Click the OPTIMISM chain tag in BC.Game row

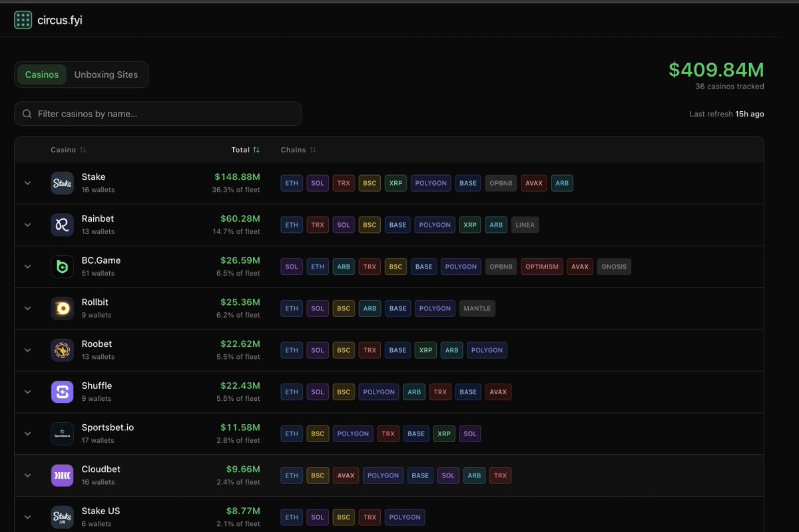click(x=542, y=266)
